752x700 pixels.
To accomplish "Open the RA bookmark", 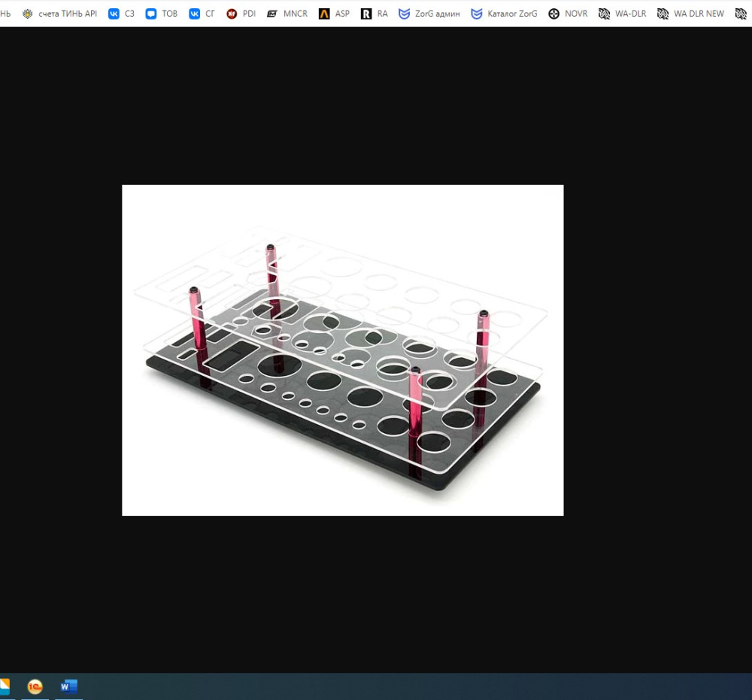I will [374, 14].
